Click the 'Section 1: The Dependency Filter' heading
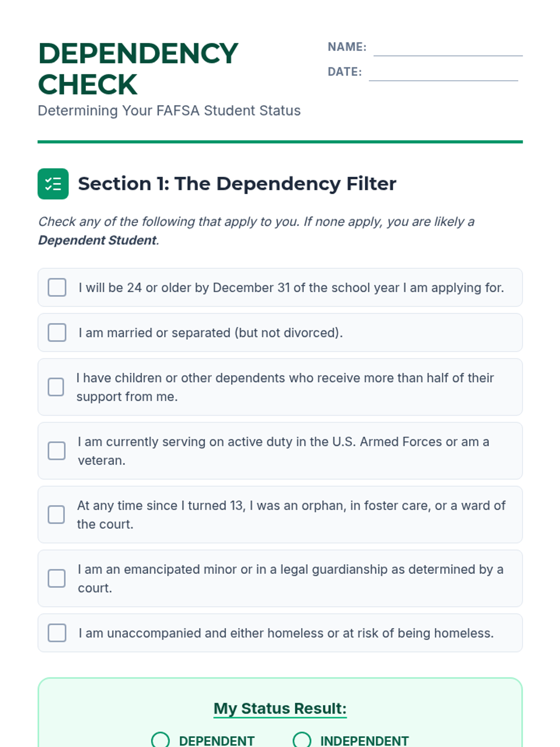The height and width of the screenshot is (747, 560). click(x=237, y=184)
